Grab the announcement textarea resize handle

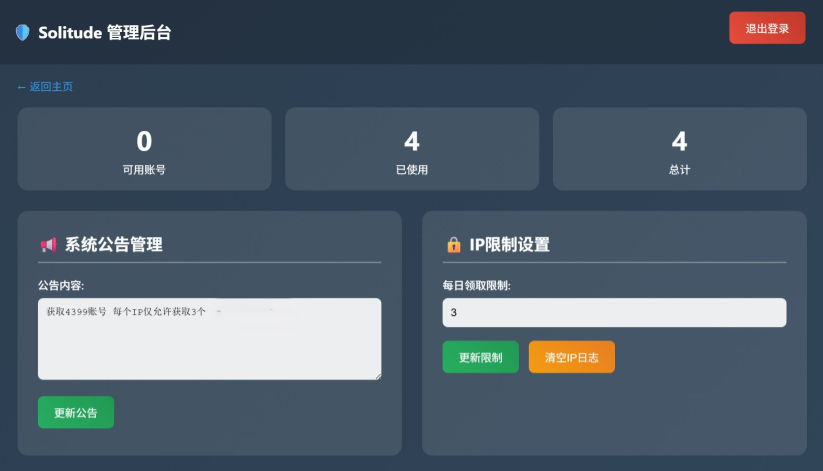(x=377, y=375)
